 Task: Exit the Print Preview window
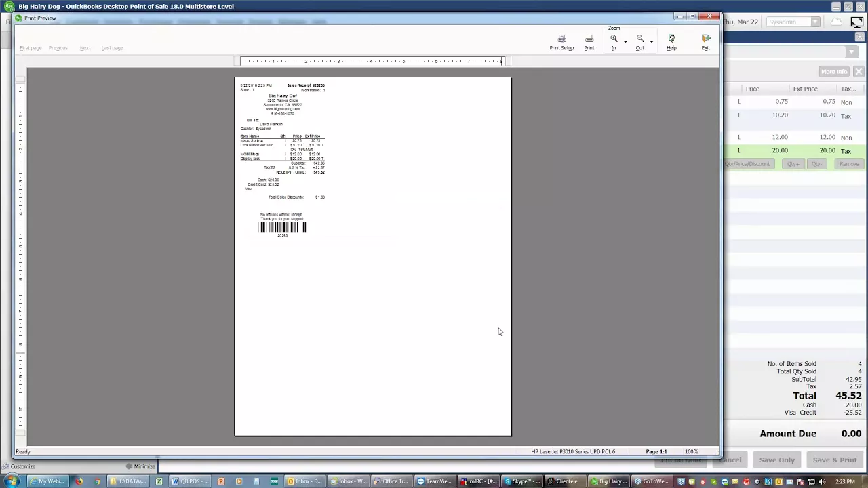tap(706, 43)
